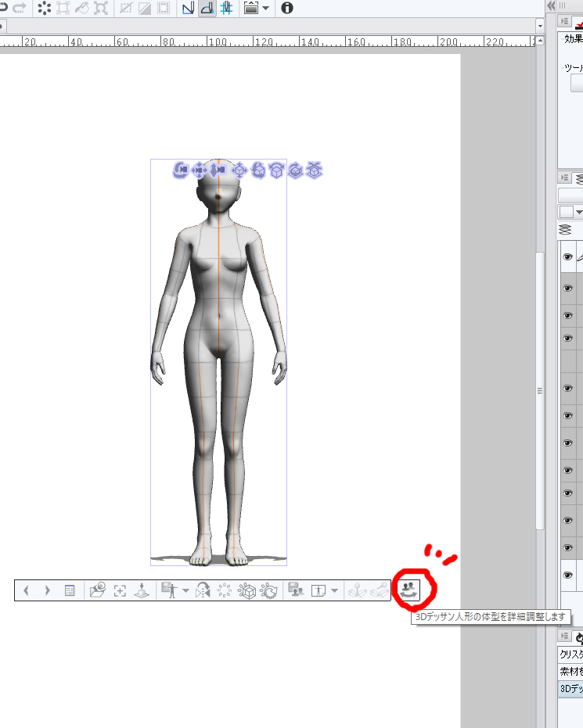Click the selection launcher display icon
The image size is (583, 728).
click(x=251, y=8)
